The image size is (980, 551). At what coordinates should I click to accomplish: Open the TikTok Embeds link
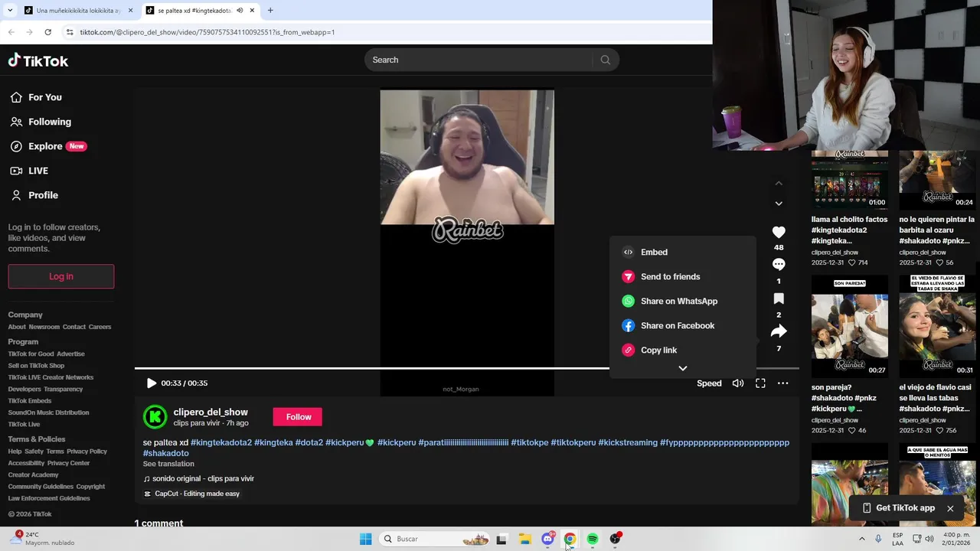pos(30,401)
